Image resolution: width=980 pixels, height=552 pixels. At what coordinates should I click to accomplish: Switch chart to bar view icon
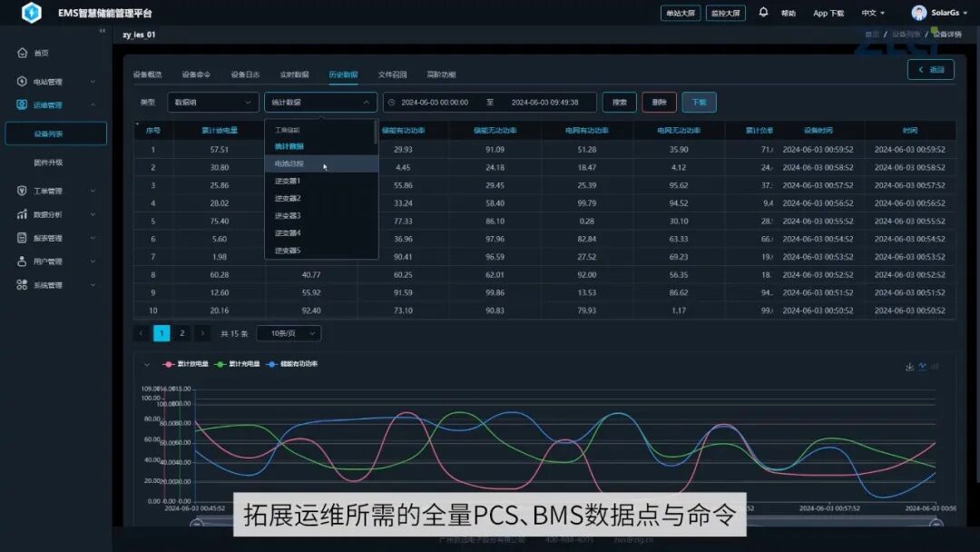935,367
